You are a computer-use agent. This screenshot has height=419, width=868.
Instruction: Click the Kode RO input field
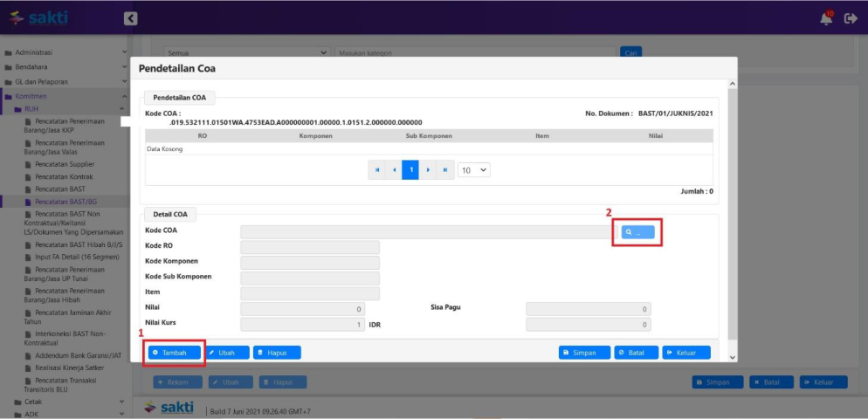coord(309,247)
